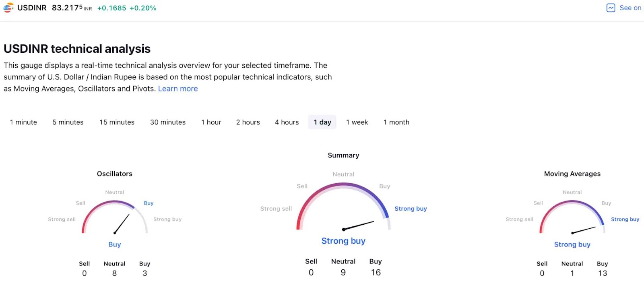Choose the 1 month timeframe

pos(396,122)
